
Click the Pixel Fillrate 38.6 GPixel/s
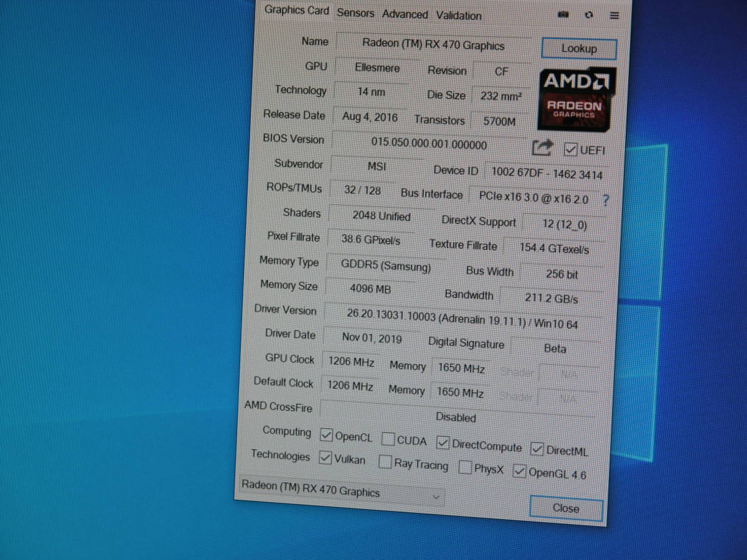point(370,240)
